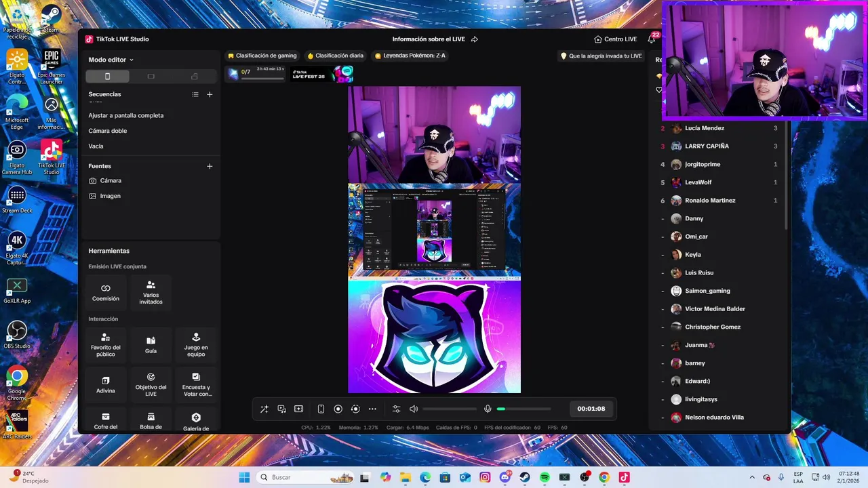The image size is (868, 488).
Task: Open the three-dots more options menu
Action: pyautogui.click(x=372, y=409)
